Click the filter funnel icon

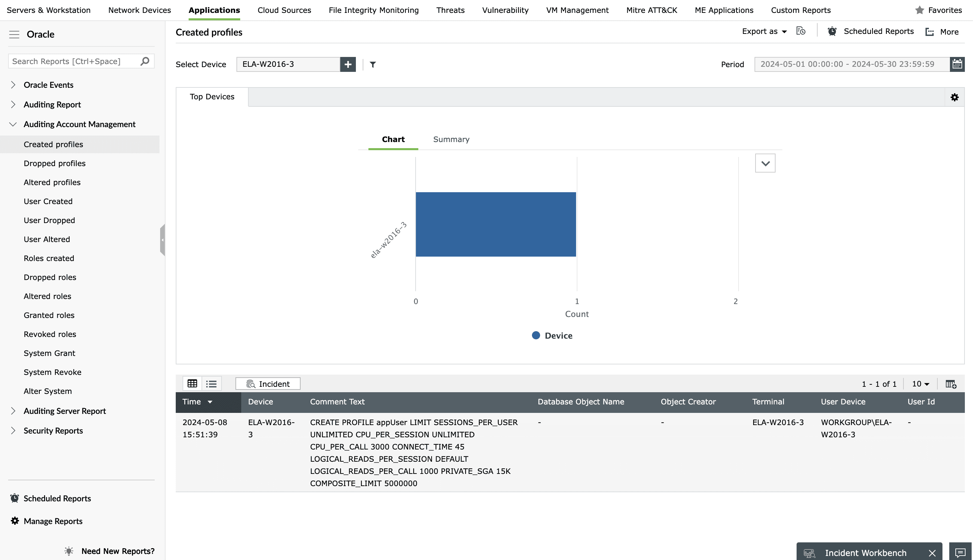[373, 64]
